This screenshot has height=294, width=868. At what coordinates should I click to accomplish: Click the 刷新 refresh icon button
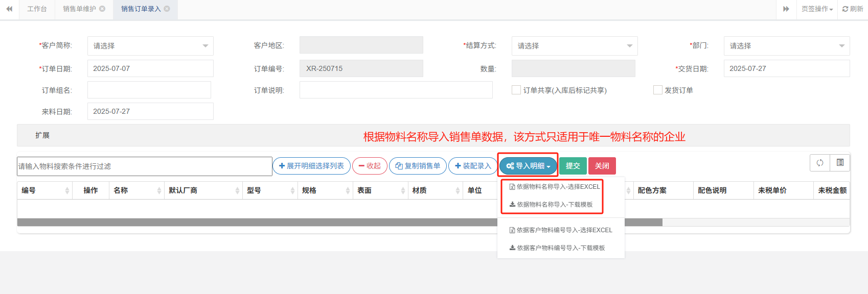853,9
